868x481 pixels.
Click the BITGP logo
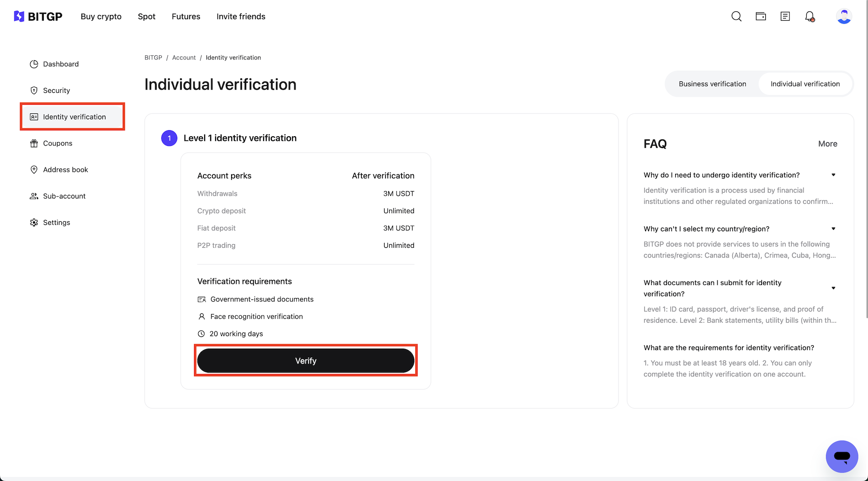[38, 16]
